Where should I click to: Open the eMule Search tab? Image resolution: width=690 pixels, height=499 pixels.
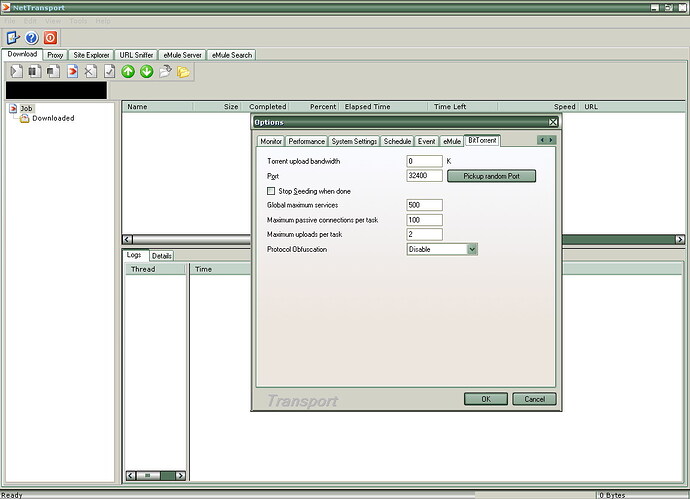(x=231, y=55)
